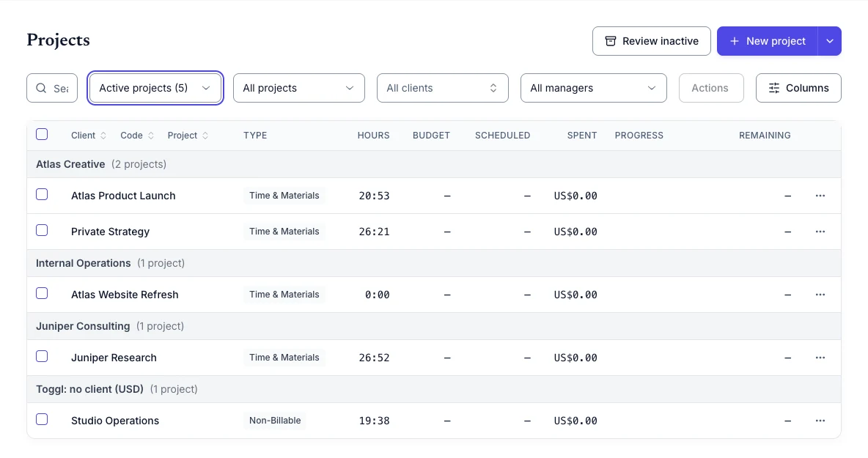Open the Atlas Website Refresh project
This screenshot has width=868, height=458.
coord(125,295)
